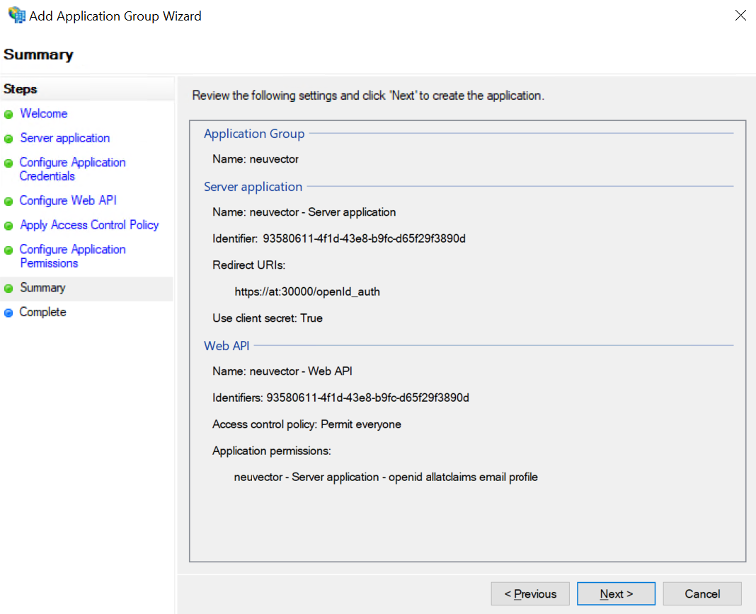Click the 'Application permissions:' label
The width and height of the screenshot is (756, 614).
[x=271, y=451]
